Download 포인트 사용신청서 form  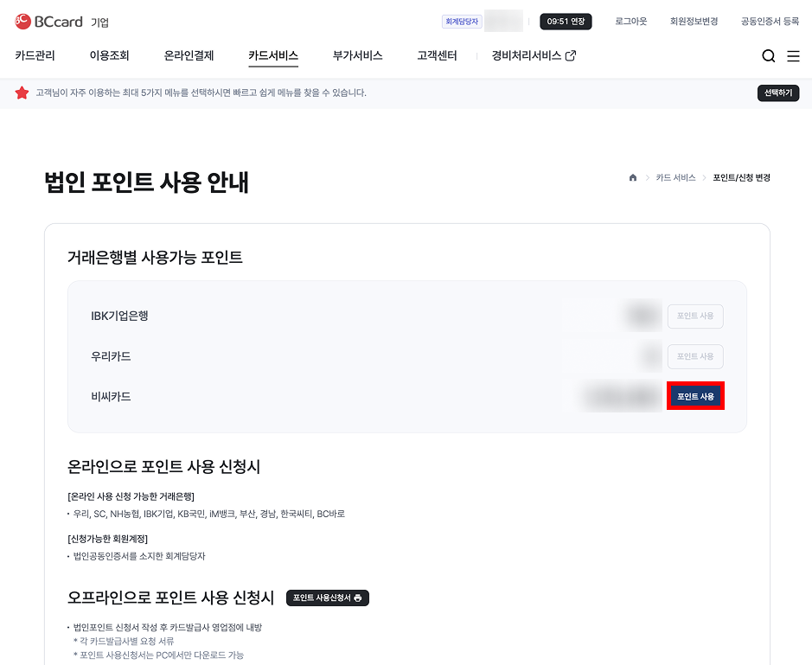point(327,598)
